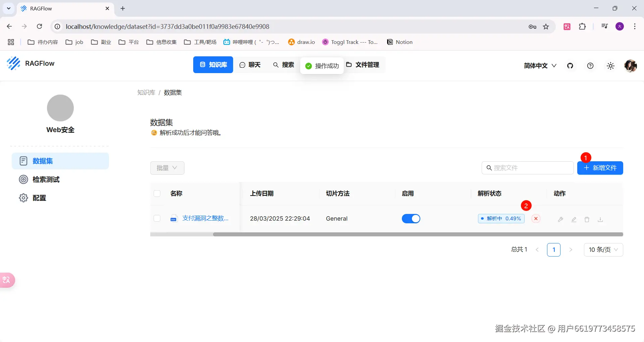Screen dimensions: 644x342
Task: Click the RAGFlow logo in the header
Action: pyautogui.click(x=13, y=63)
